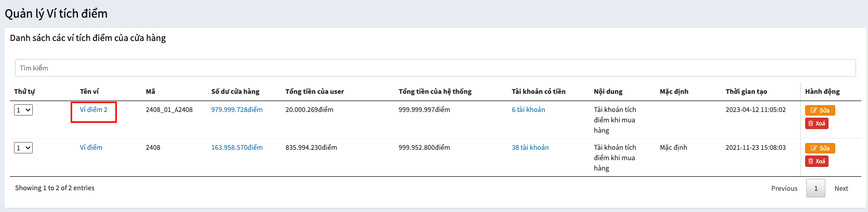Open the Ví điểm 2 wallet link
Image resolution: width=868 pixels, height=212 pixels.
pyautogui.click(x=94, y=110)
